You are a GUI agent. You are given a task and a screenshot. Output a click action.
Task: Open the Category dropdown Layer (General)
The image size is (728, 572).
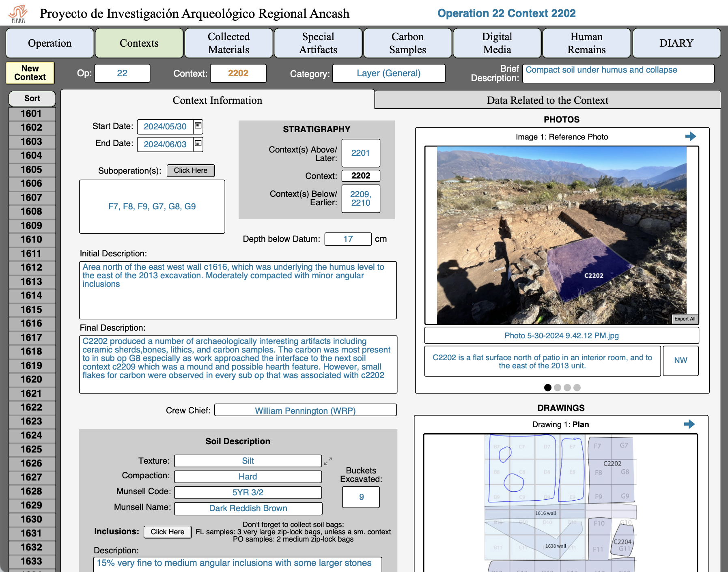[x=388, y=73]
